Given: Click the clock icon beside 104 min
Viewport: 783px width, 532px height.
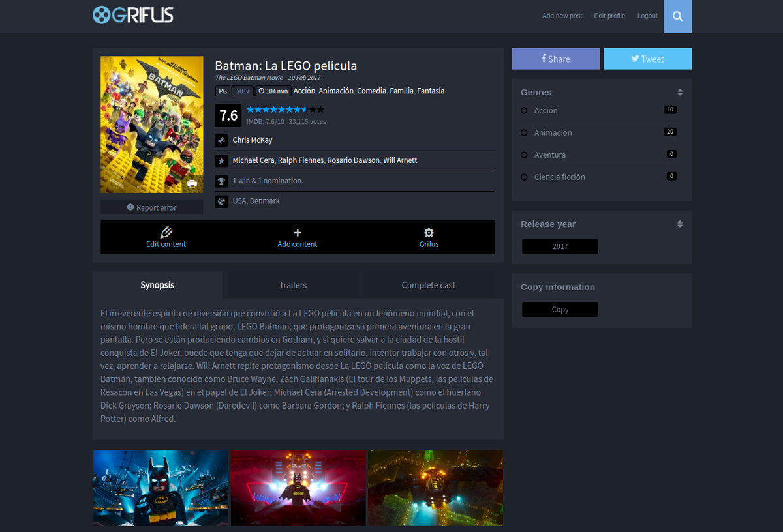Looking at the screenshot, I should click(261, 91).
